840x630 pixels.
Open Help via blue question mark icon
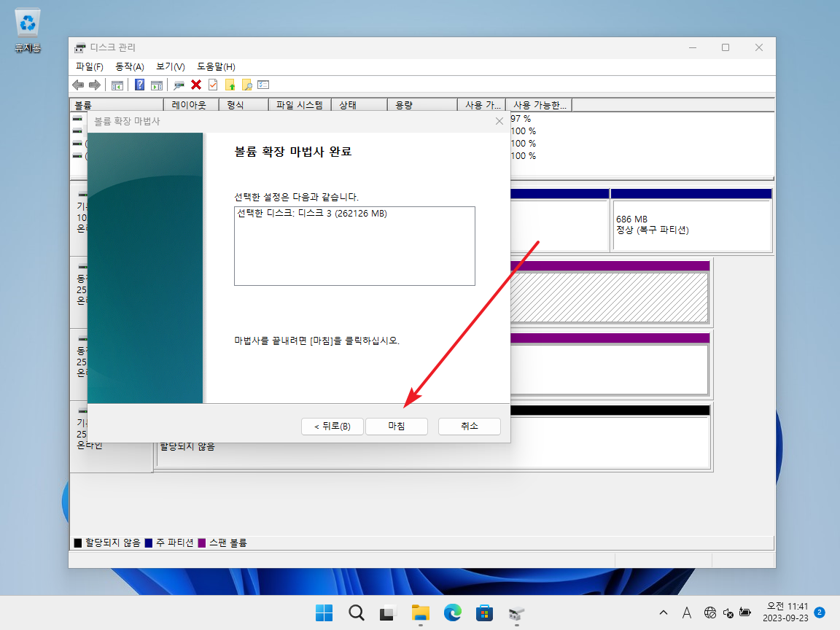pyautogui.click(x=139, y=85)
